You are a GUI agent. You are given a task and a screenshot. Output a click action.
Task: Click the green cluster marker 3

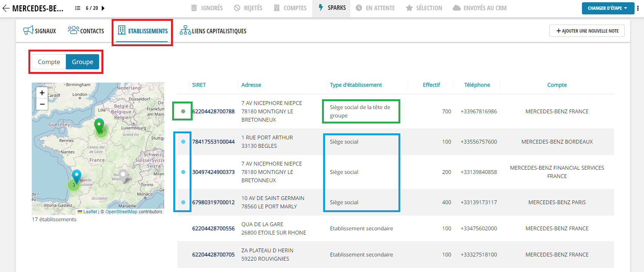(x=74, y=185)
